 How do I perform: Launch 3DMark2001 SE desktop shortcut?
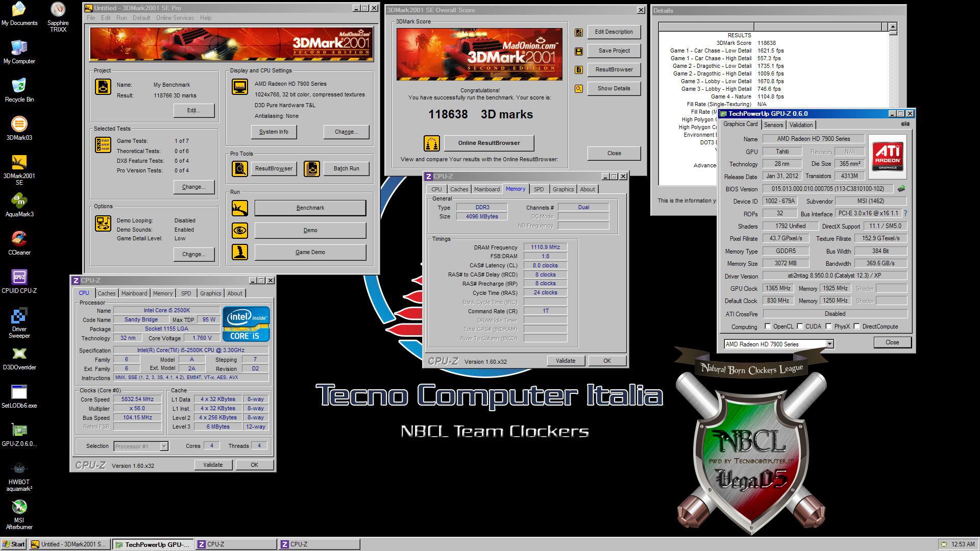[x=19, y=170]
